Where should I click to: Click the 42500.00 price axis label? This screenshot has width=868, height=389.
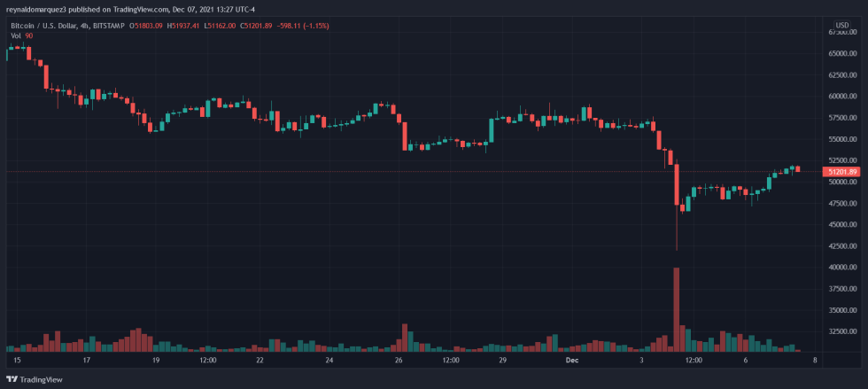(842, 246)
